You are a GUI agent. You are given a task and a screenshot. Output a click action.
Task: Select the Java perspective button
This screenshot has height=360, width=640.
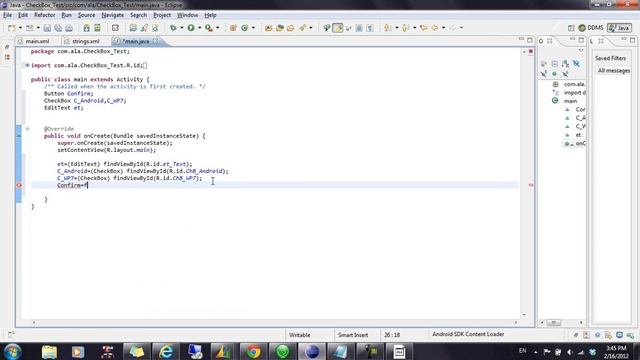619,28
